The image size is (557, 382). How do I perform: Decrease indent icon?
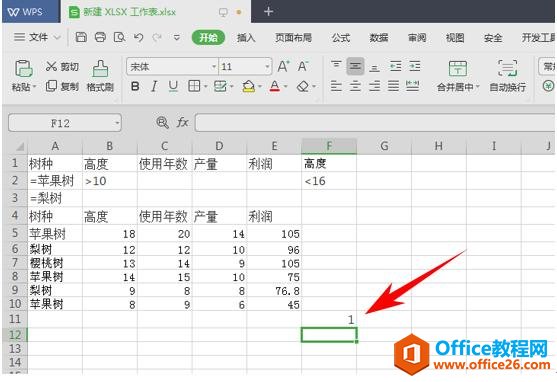(x=395, y=66)
